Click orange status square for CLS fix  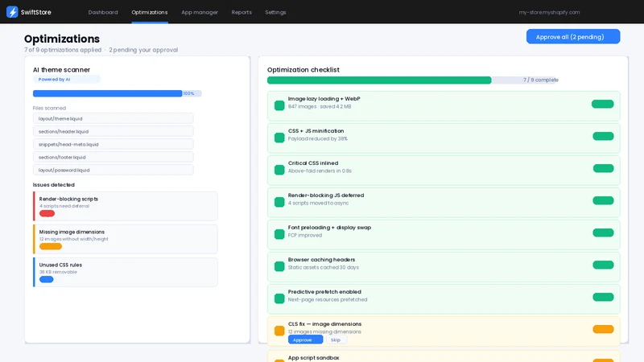279,331
